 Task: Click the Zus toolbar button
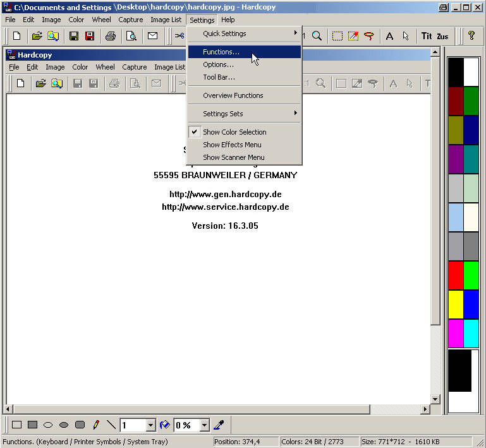[x=442, y=36]
